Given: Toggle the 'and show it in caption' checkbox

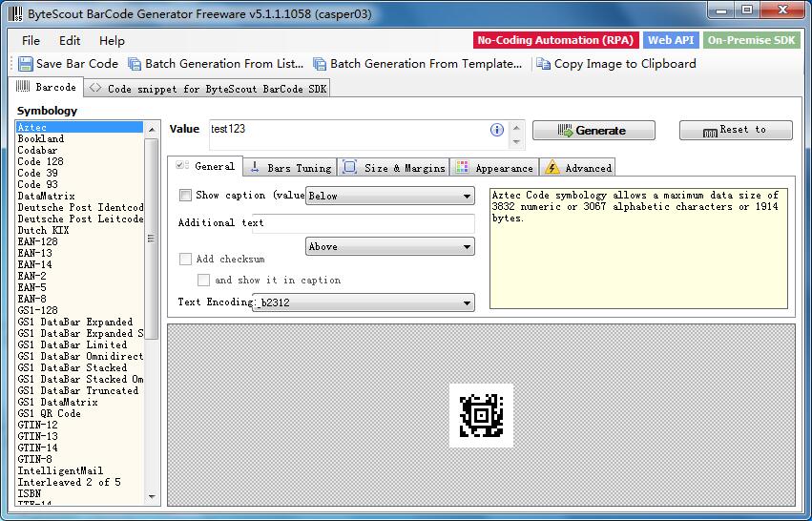Looking at the screenshot, I should tap(203, 281).
